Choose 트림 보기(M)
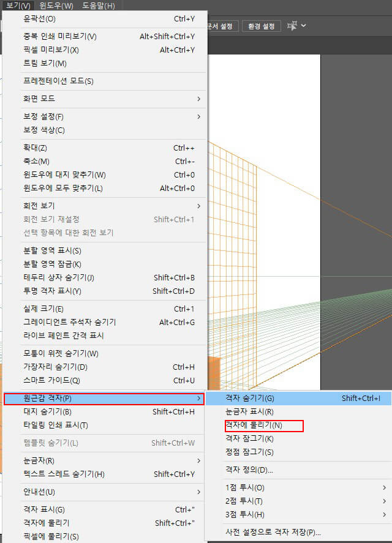Screen dimensions: 392x543 tap(104, 64)
